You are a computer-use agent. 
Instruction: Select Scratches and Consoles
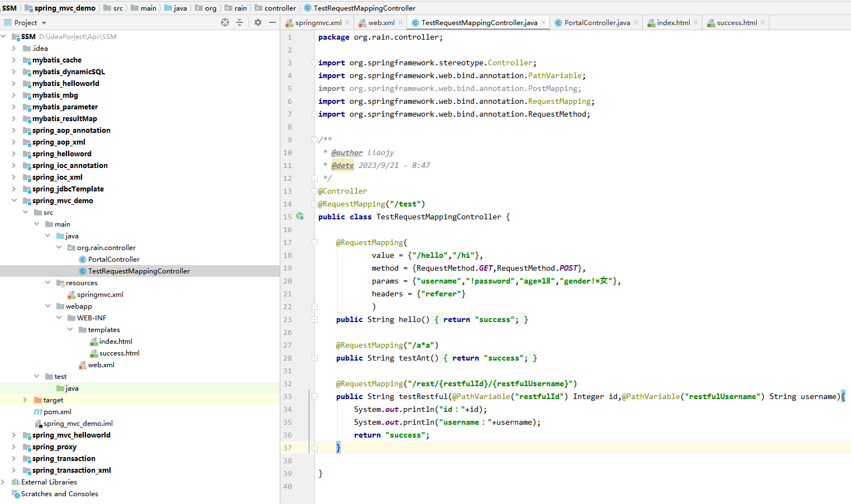click(60, 494)
